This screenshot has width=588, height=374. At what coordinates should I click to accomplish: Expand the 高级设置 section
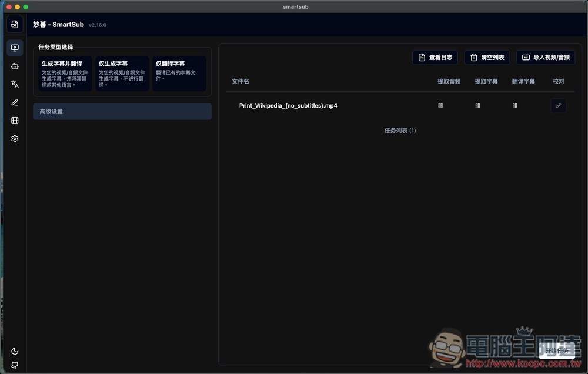(122, 111)
